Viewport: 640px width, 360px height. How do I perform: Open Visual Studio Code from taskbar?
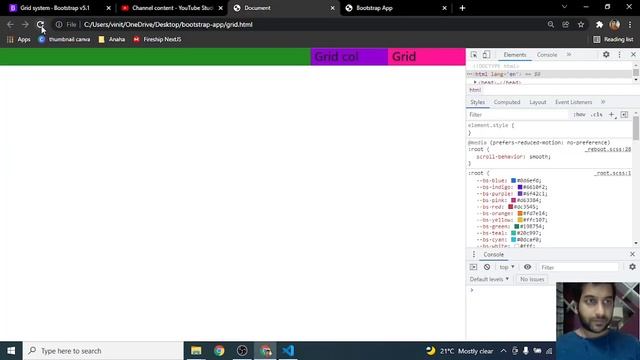288,351
